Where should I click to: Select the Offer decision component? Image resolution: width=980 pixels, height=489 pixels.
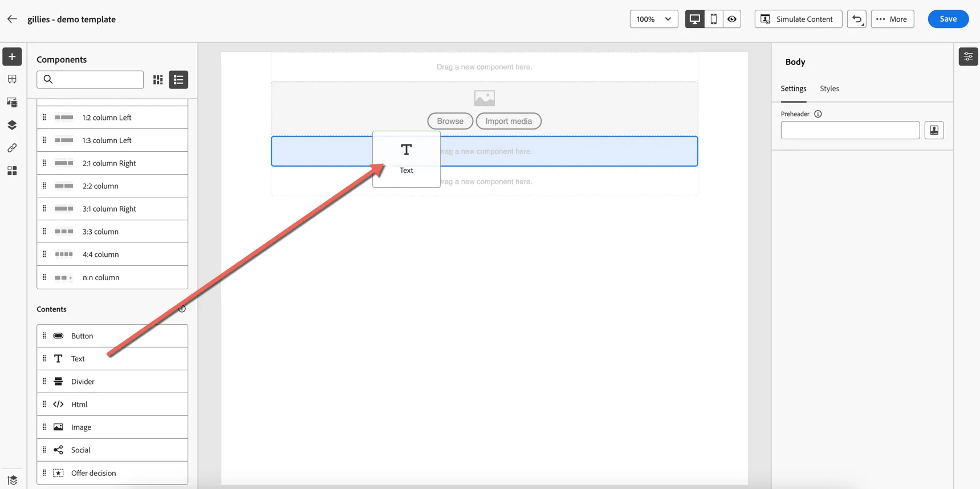[112, 473]
